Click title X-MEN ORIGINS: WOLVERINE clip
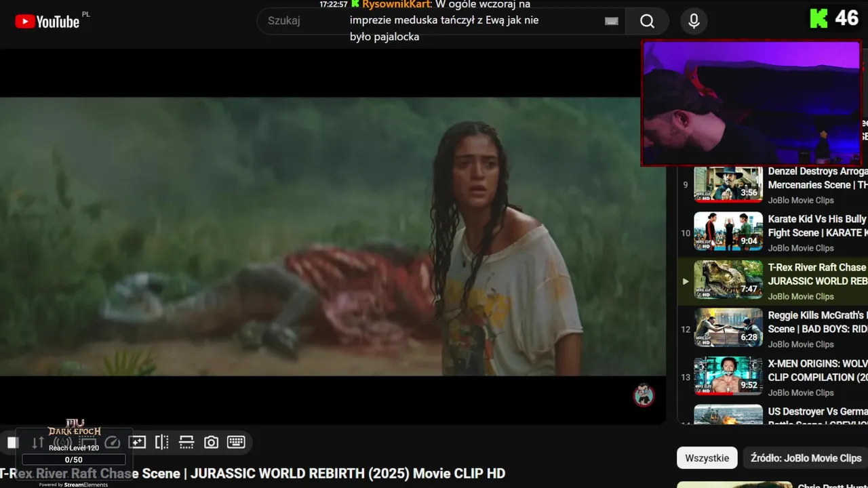 [x=818, y=370]
